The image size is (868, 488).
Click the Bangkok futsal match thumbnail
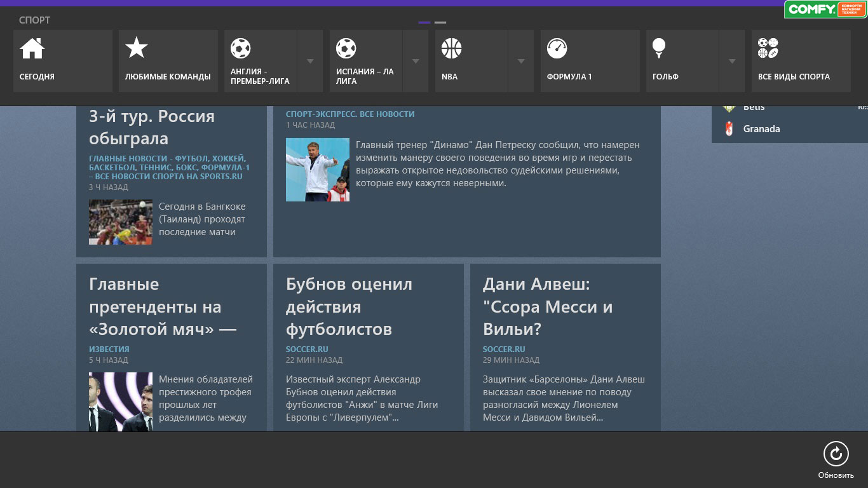[121, 222]
